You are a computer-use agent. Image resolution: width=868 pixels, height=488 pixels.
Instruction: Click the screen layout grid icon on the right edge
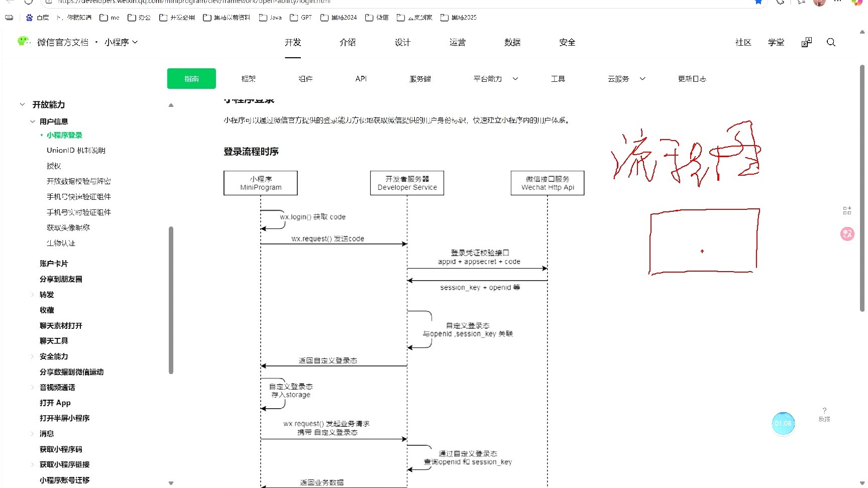pyautogui.click(x=847, y=210)
